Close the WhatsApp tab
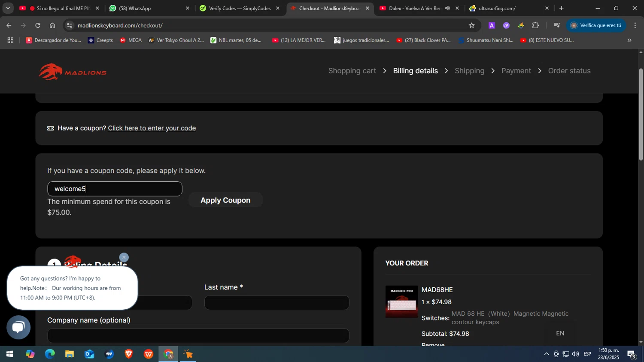The width and height of the screenshot is (644, 362). coord(187,8)
